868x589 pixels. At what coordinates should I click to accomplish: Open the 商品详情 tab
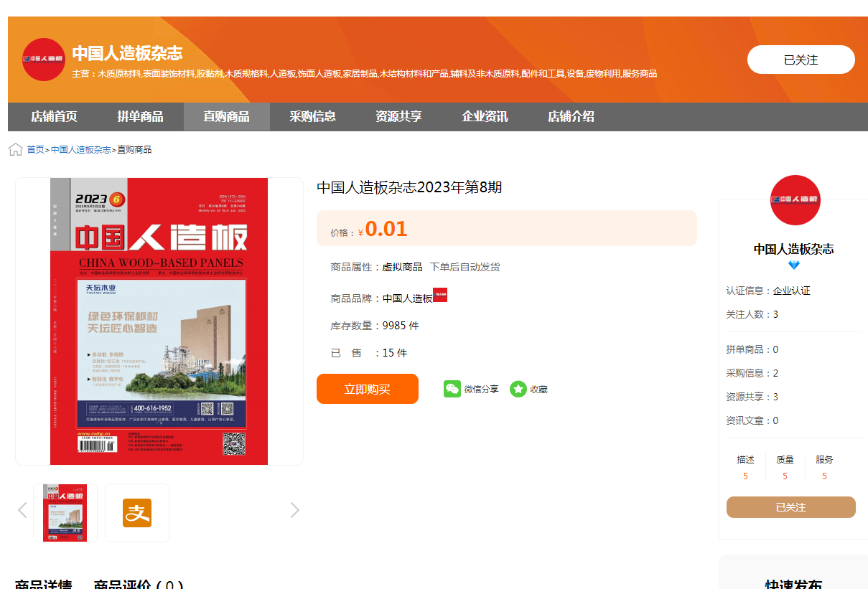pos(43,584)
